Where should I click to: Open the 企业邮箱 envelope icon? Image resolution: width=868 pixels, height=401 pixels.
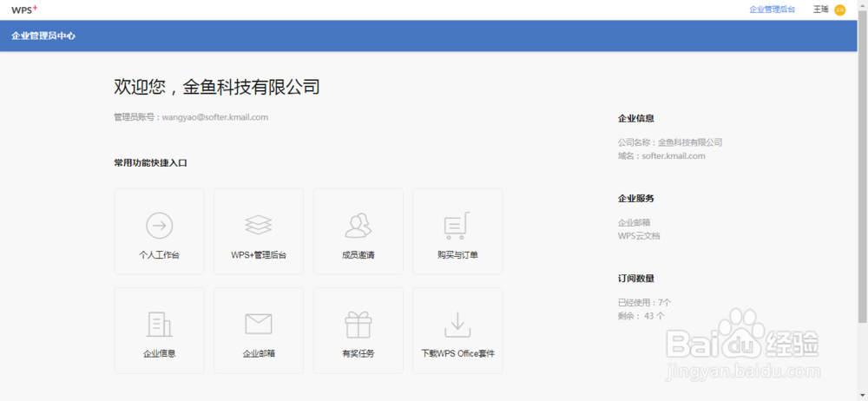tap(259, 324)
